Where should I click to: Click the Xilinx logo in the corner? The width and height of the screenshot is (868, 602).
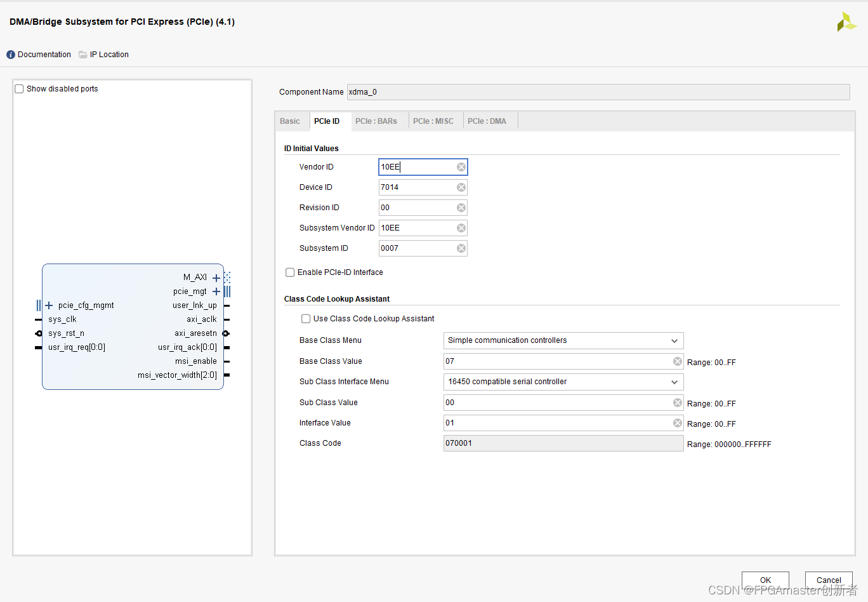coord(846,22)
